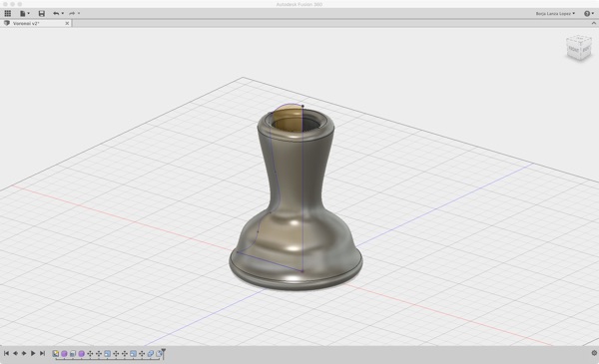The image size is (599, 364).
Task: Click the timeline end marker
Action: 164,353
